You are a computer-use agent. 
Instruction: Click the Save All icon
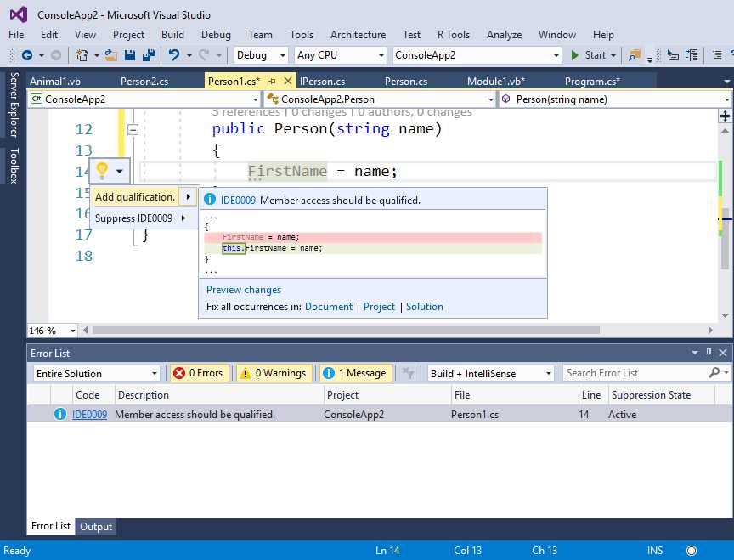coord(149,55)
